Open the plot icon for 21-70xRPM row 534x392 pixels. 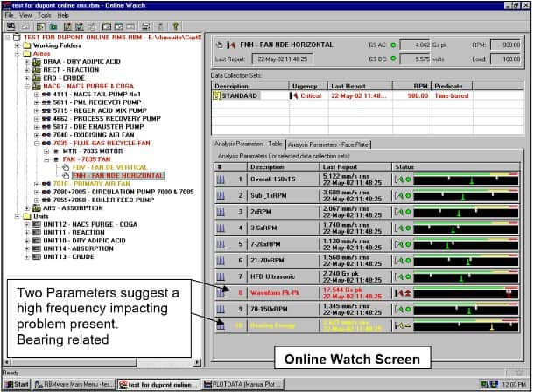(221, 261)
